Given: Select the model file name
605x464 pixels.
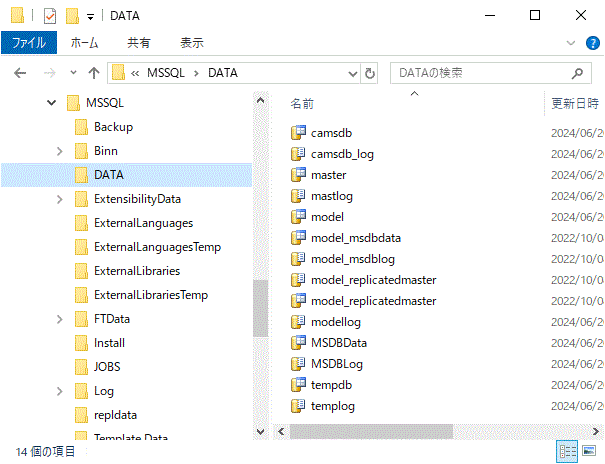Looking at the screenshot, I should [327, 217].
